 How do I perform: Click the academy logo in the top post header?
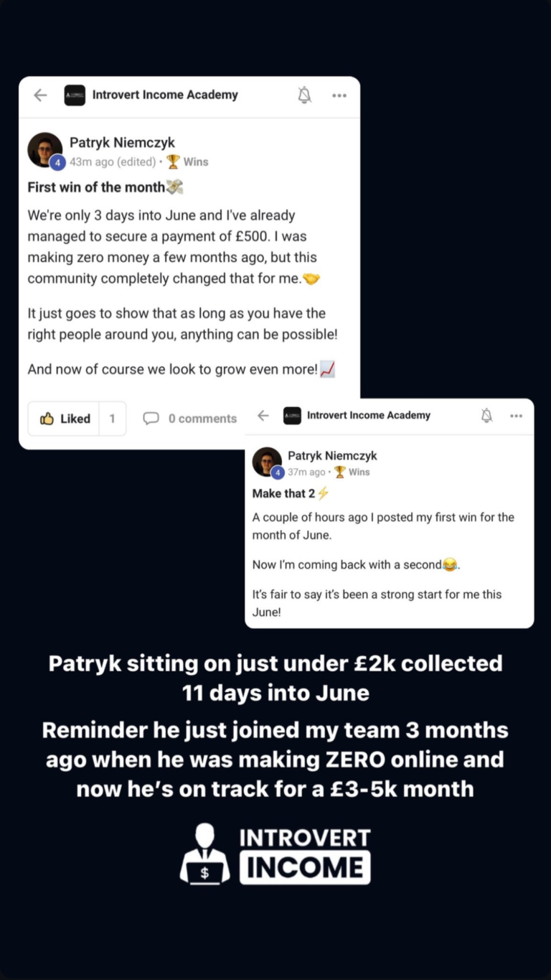click(75, 95)
